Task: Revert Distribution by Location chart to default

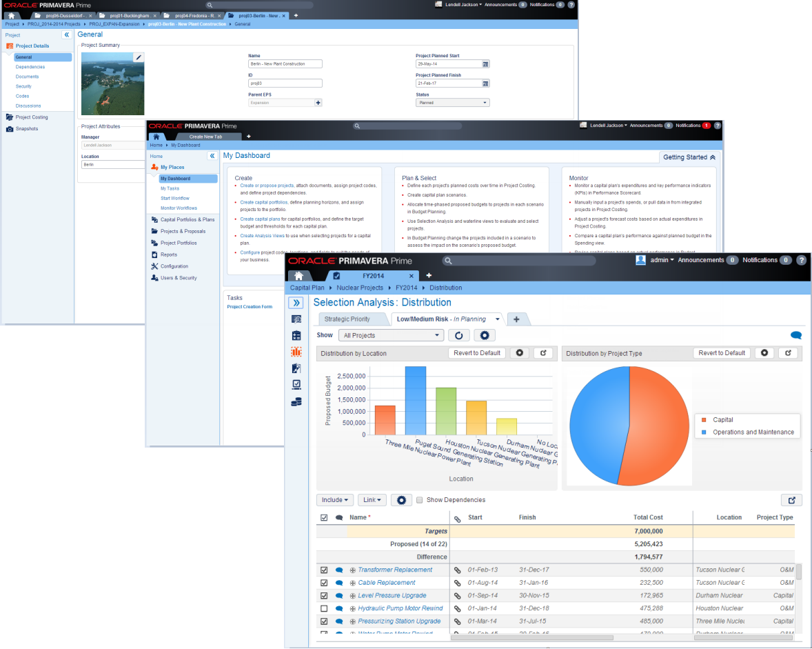Action: pyautogui.click(x=477, y=353)
